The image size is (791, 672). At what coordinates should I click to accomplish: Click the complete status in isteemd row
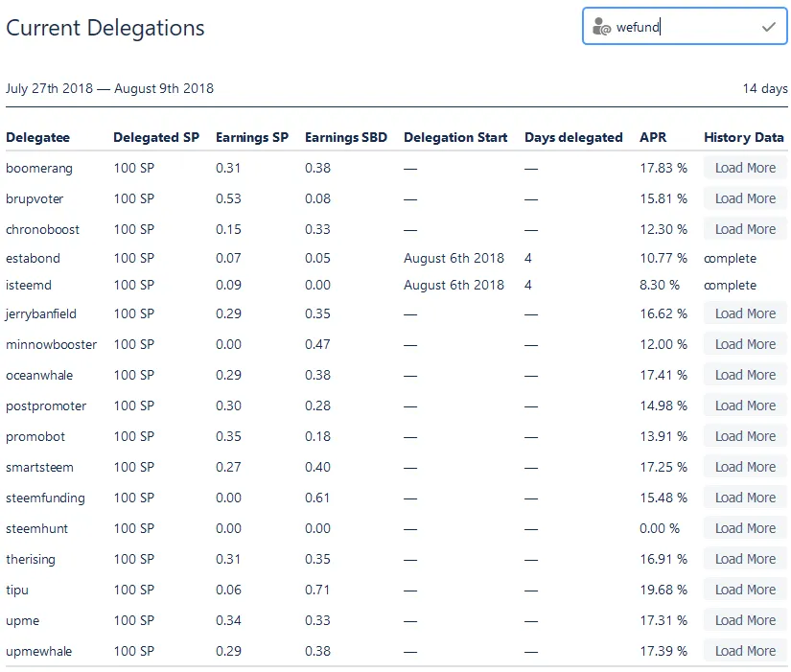click(730, 286)
